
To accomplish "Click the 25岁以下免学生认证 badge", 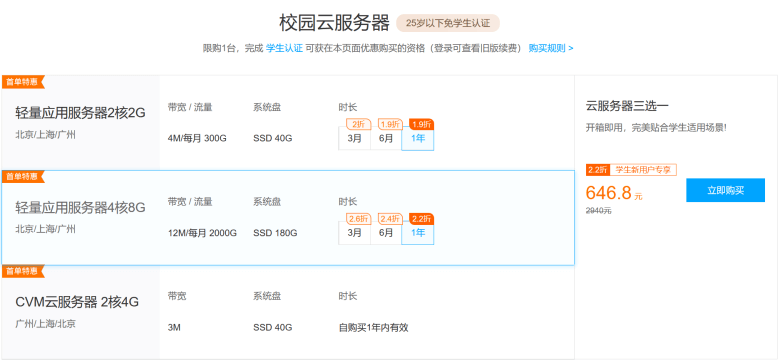I will (448, 23).
